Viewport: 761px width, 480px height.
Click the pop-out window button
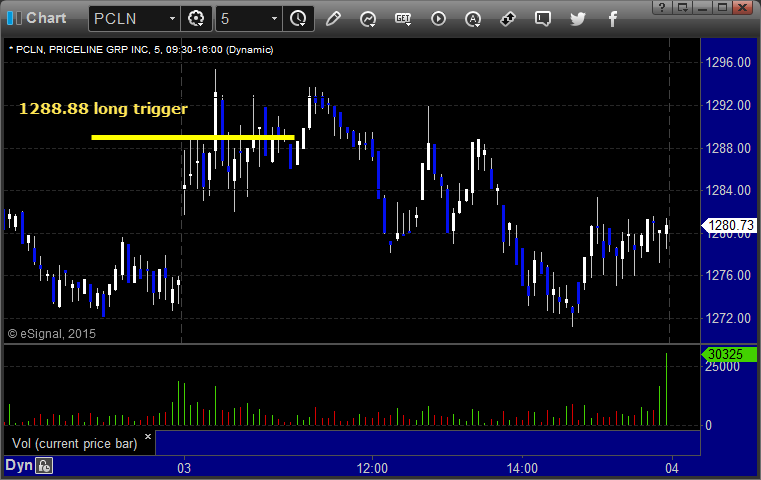(x=682, y=7)
